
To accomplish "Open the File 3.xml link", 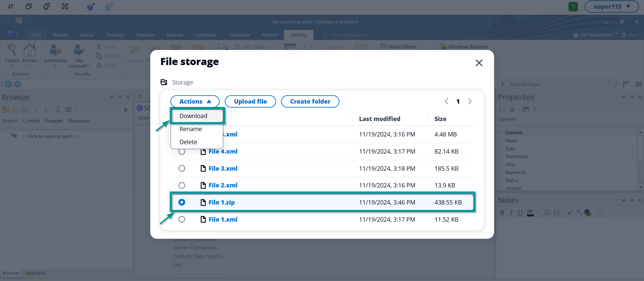I will (223, 169).
